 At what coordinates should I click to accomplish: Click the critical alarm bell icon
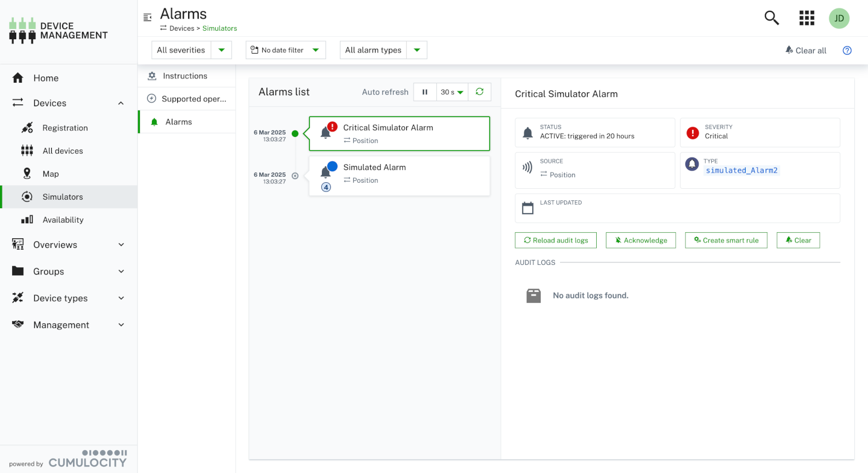(x=326, y=133)
